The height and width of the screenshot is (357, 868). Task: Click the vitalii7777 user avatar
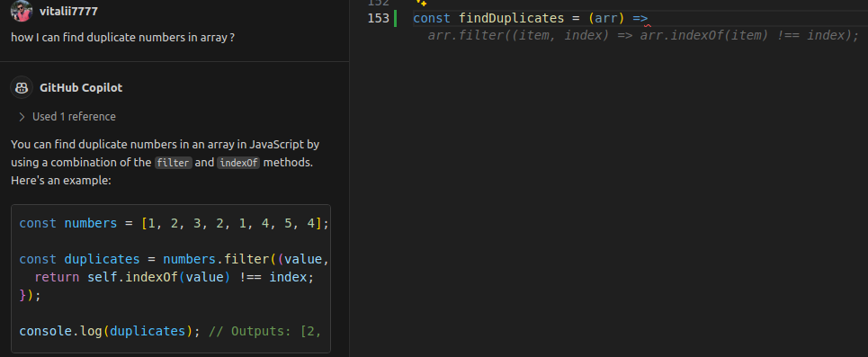coord(22,11)
